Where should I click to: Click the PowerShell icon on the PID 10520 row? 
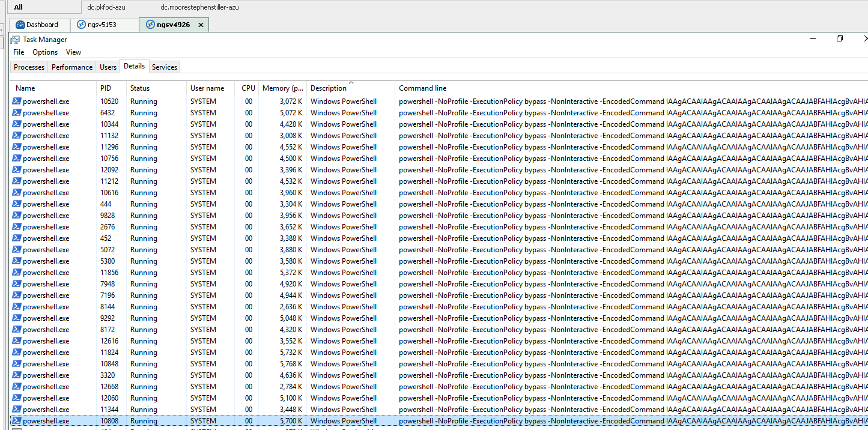(17, 101)
